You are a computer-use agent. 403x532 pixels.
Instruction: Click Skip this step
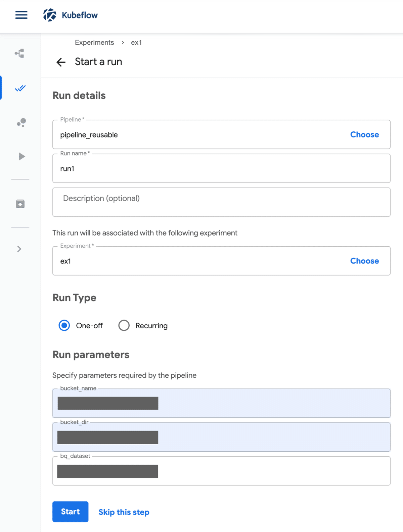pyautogui.click(x=124, y=512)
